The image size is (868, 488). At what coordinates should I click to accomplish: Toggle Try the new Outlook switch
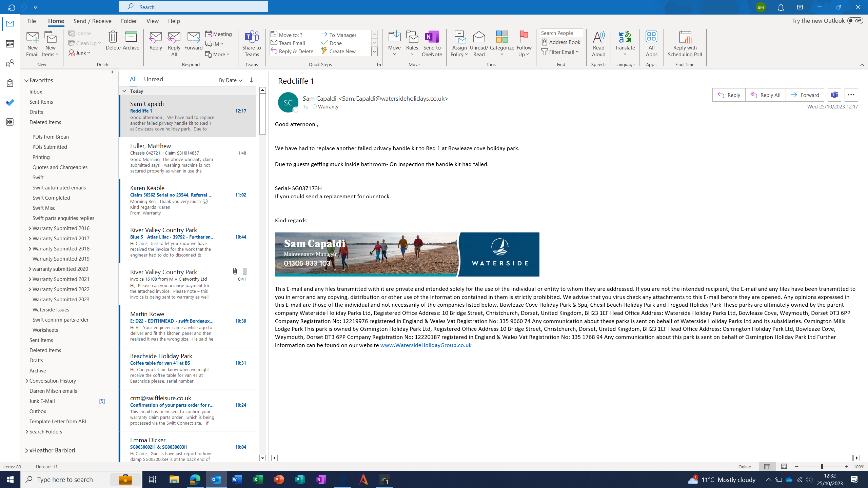(855, 21)
